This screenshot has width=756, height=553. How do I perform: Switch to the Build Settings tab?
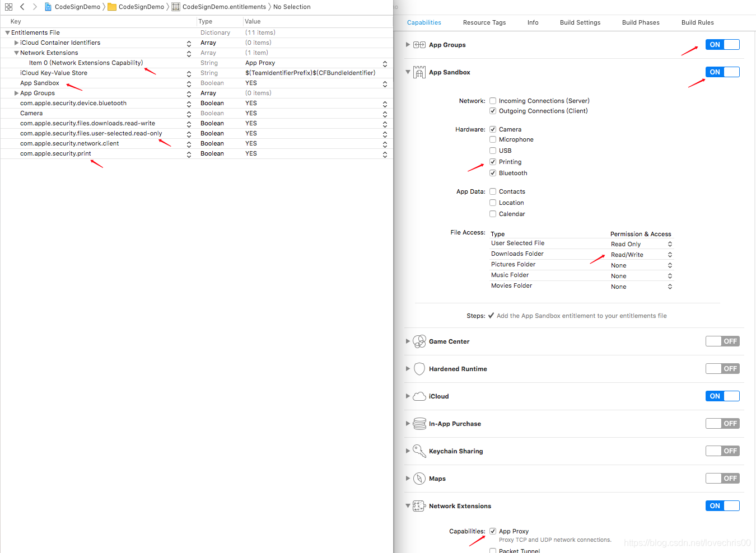pyautogui.click(x=580, y=22)
